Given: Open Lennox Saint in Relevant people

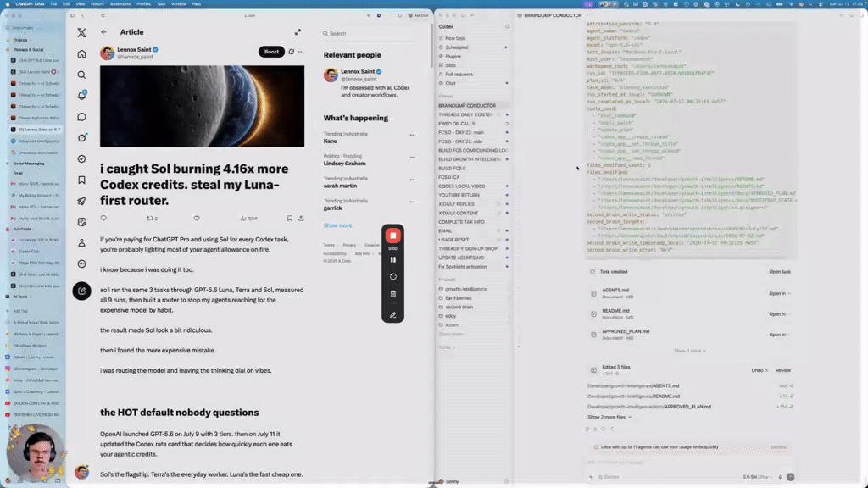Looking at the screenshot, I should (x=358, y=71).
